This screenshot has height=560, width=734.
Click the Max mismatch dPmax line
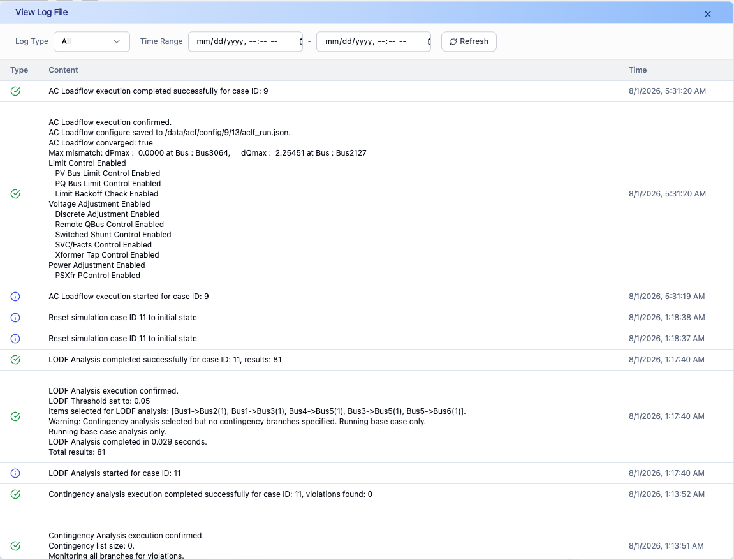pyautogui.click(x=207, y=153)
